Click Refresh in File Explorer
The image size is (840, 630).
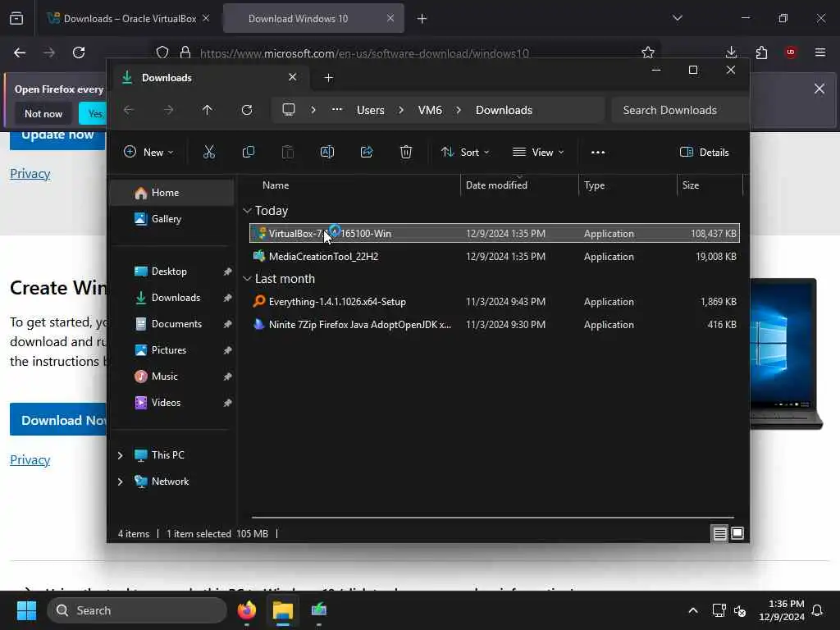coord(247,110)
